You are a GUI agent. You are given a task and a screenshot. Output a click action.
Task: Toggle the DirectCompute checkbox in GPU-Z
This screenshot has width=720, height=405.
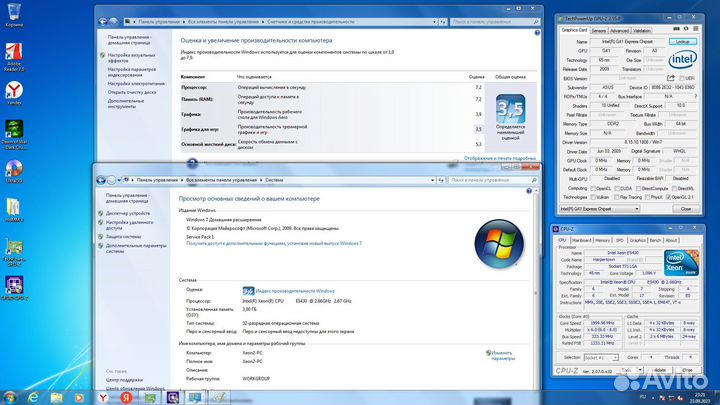638,189
